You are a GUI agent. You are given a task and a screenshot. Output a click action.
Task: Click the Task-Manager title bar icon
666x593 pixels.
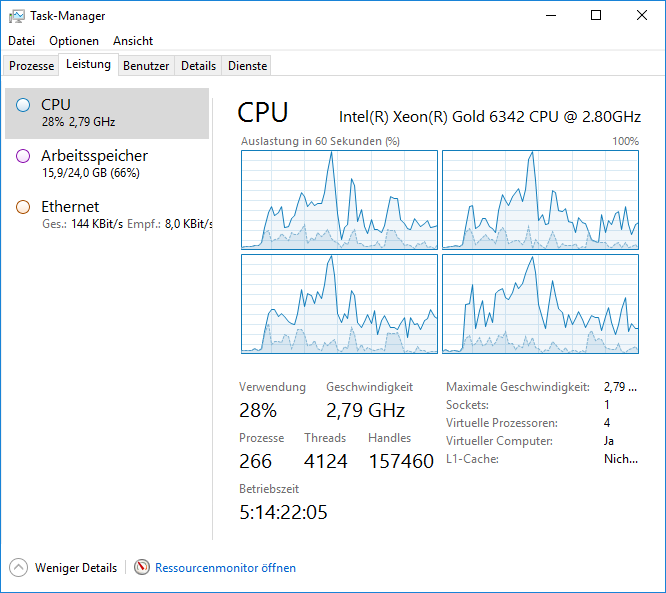tap(17, 16)
